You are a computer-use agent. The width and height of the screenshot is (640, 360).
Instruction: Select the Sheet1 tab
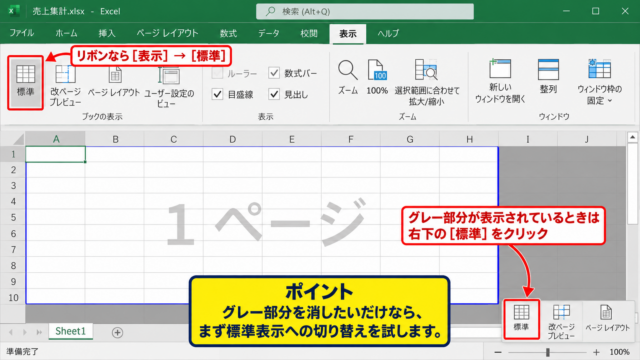tap(71, 331)
